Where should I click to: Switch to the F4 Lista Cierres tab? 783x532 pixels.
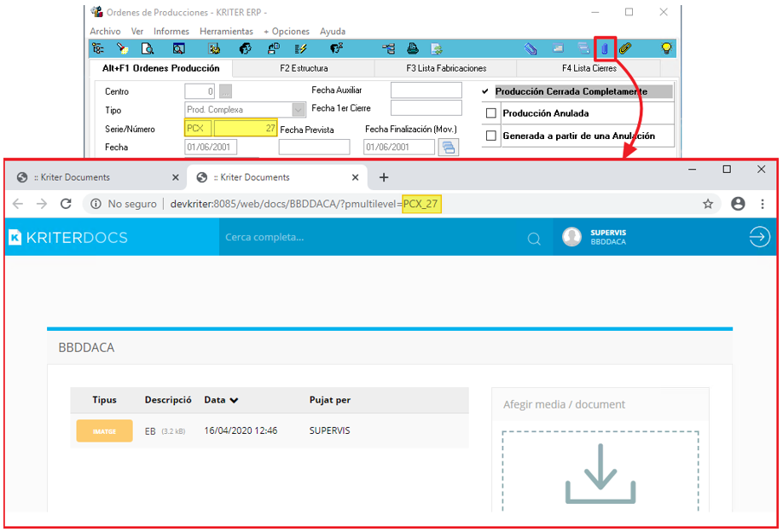[x=589, y=68]
